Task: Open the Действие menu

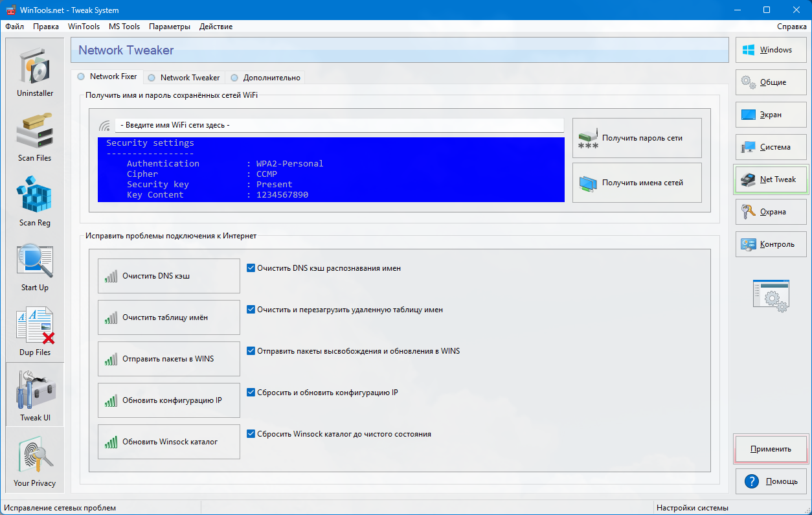Action: (216, 27)
